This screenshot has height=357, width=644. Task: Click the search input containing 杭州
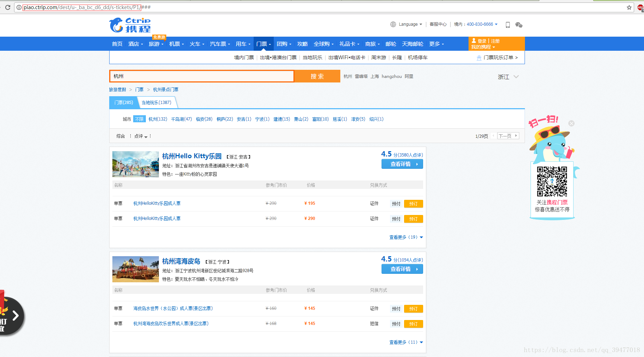[202, 76]
